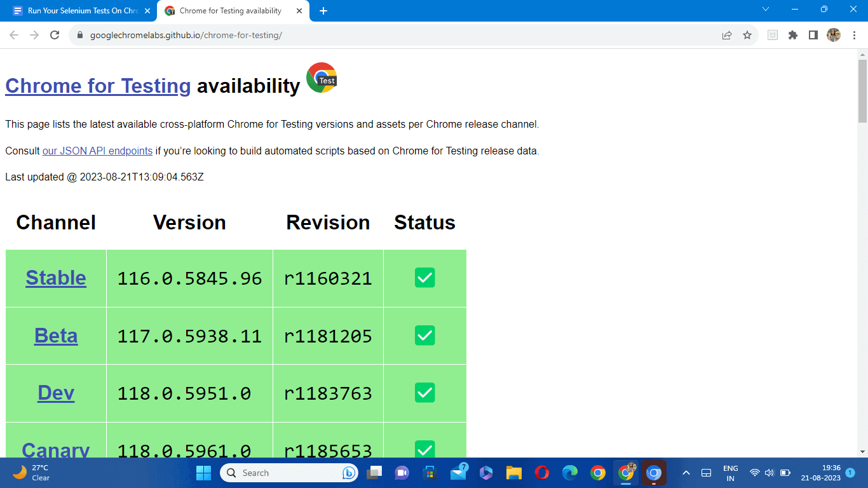The width and height of the screenshot is (868, 488).
Task: Open Opera browser from the taskbar
Action: 541,473
